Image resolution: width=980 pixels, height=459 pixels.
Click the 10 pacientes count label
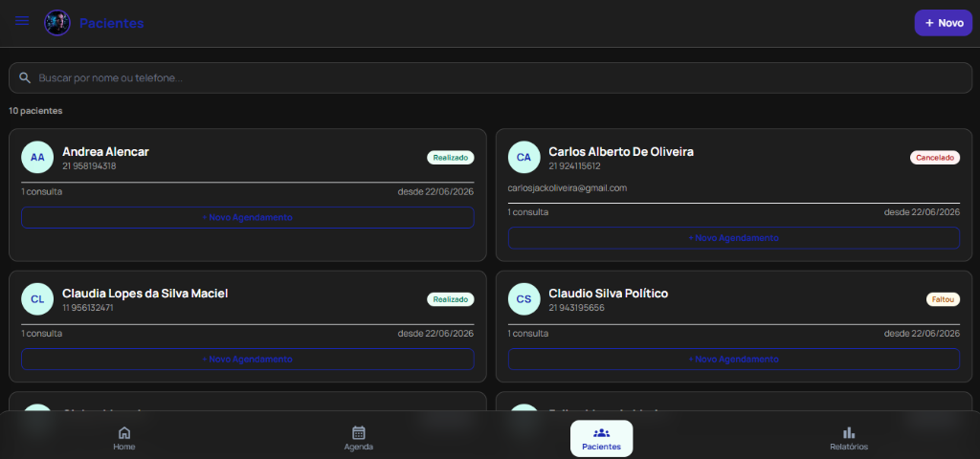tap(35, 111)
